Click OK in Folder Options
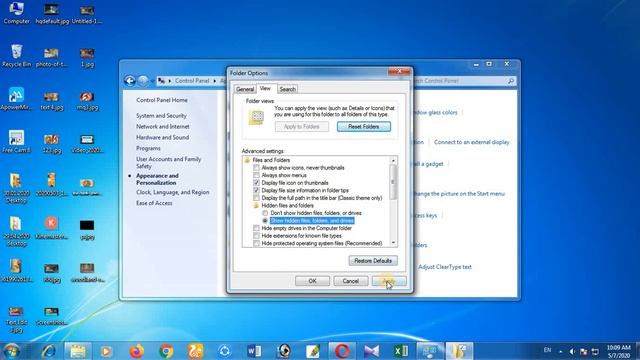This screenshot has width=640, height=360. coord(312,281)
